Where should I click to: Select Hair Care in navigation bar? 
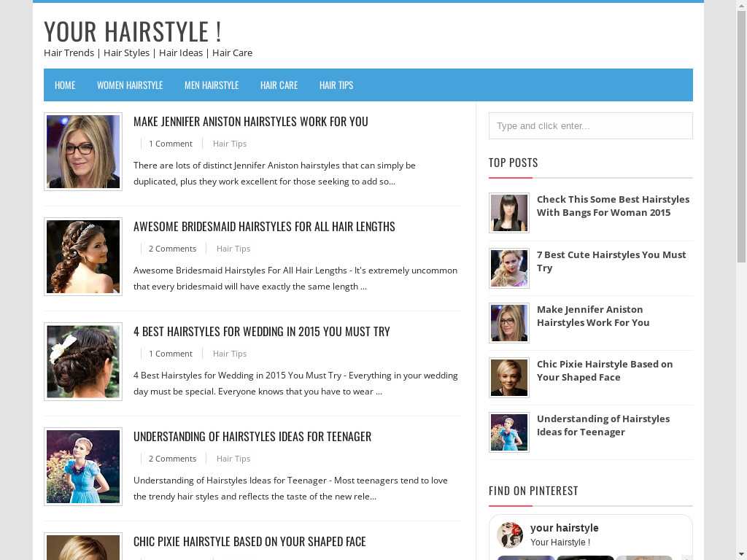pyautogui.click(x=279, y=85)
